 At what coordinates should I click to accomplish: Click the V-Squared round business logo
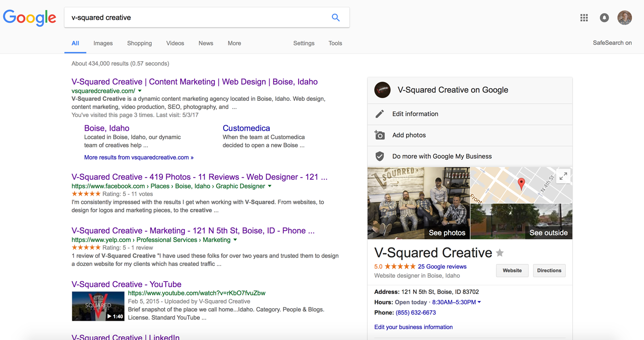click(382, 90)
